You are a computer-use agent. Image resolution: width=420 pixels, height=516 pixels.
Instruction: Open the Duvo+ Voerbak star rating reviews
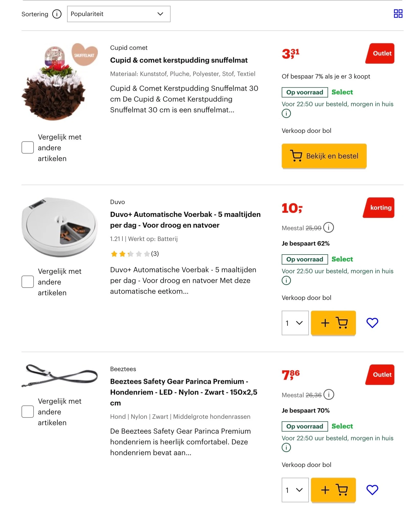[x=134, y=254]
